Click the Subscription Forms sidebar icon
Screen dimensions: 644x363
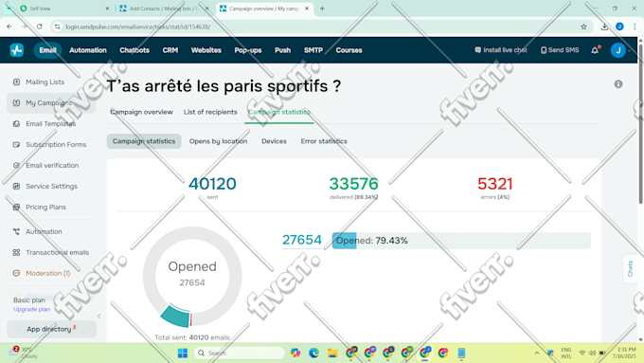(16, 145)
